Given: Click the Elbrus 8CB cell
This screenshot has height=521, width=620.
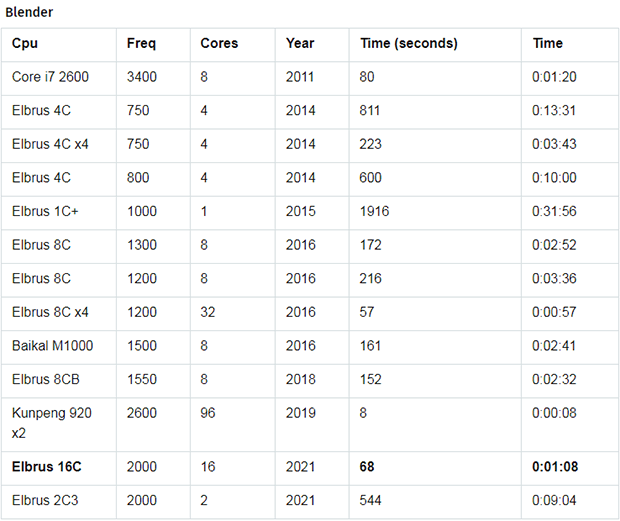Looking at the screenshot, I should point(45,379).
